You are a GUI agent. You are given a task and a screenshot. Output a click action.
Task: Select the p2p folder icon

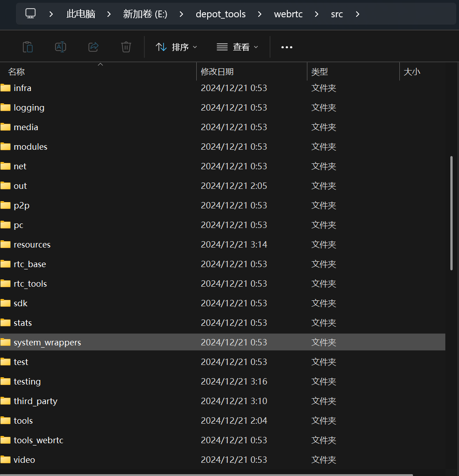[x=5, y=206]
